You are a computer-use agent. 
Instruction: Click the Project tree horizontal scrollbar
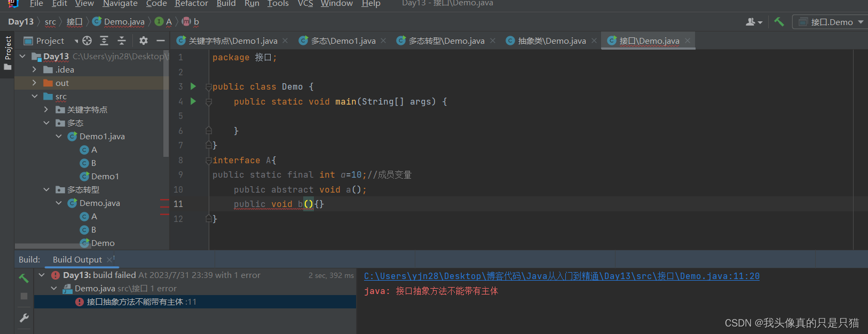click(x=52, y=246)
